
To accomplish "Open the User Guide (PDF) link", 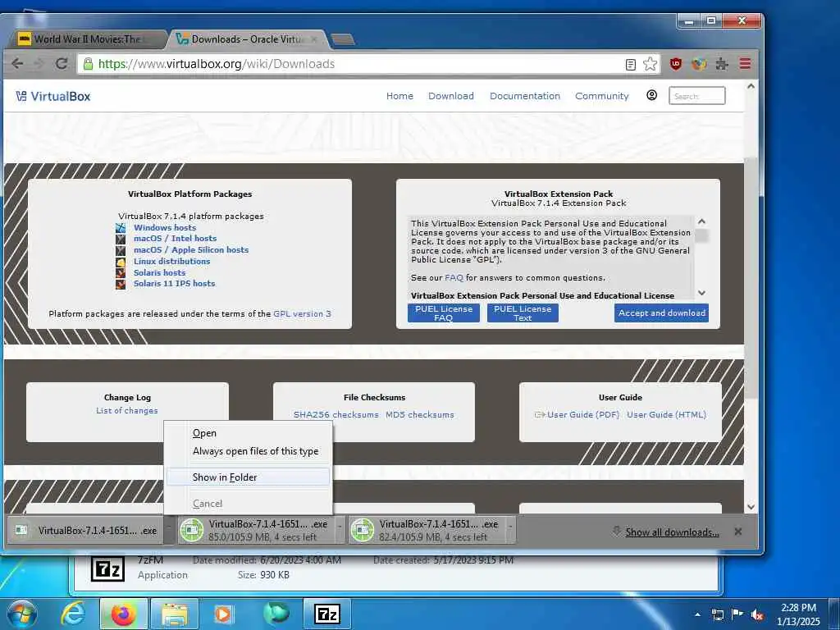I will click(583, 414).
